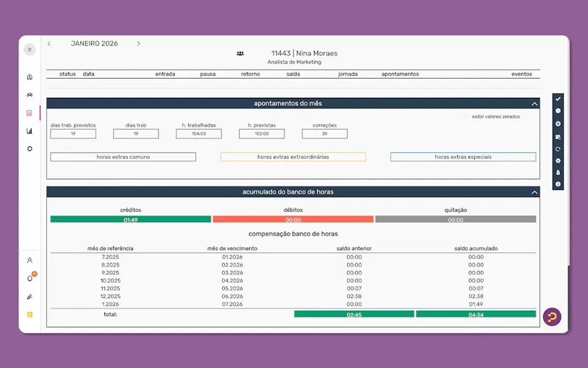Click the pausa column header
588x368 pixels.
pyautogui.click(x=208, y=74)
